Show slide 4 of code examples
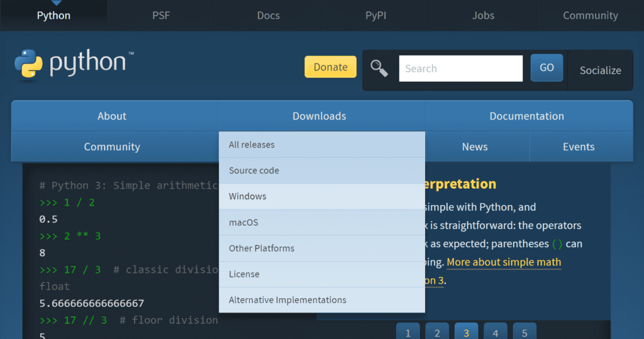Screen dimensions: 644x339 click(x=496, y=332)
